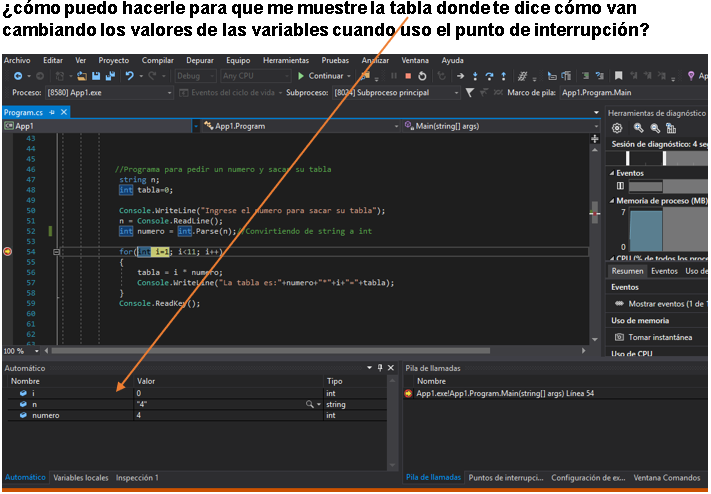Collapse the Eventos section in diagnostics
Viewport: 711px width, 494px height.
click(612, 173)
